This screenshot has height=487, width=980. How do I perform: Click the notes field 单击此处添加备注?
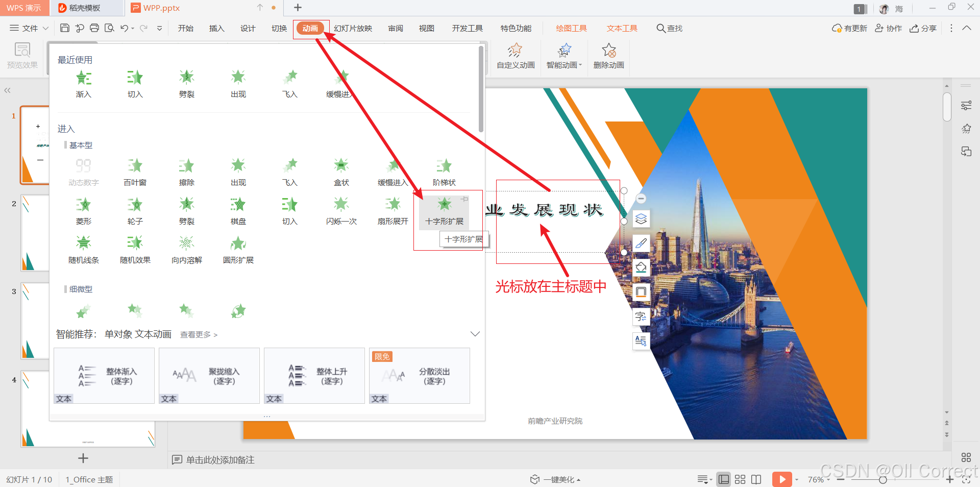(x=220, y=460)
